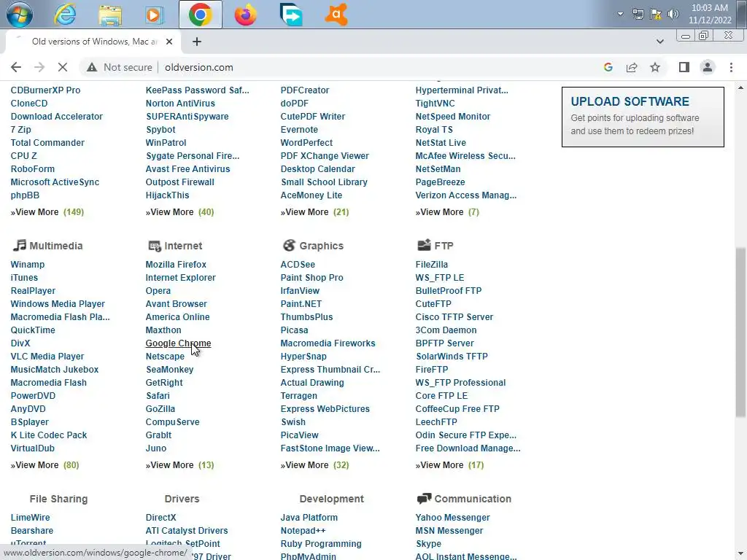This screenshot has height=560, width=747.
Task: Open the Chrome three-dot menu
Action: 731,67
